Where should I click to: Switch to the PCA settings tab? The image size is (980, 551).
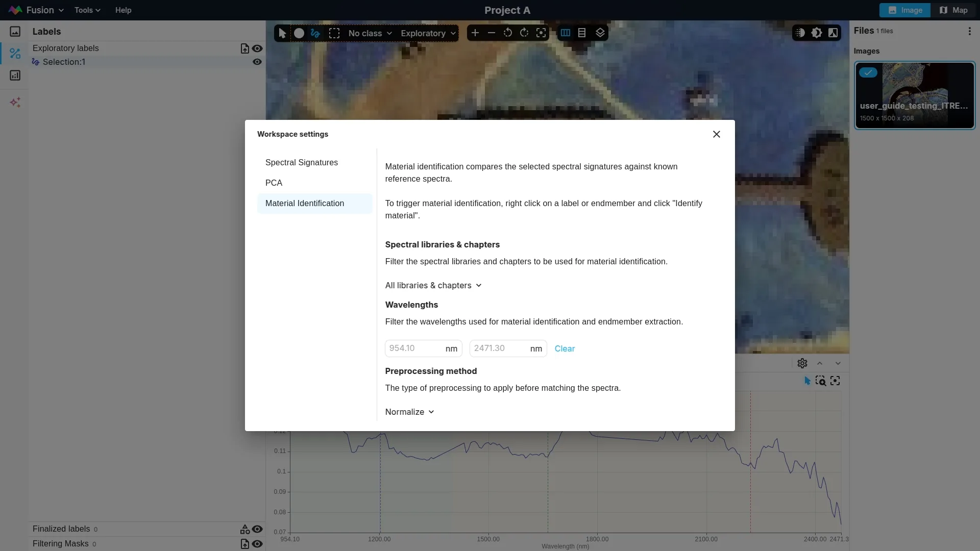(x=274, y=183)
